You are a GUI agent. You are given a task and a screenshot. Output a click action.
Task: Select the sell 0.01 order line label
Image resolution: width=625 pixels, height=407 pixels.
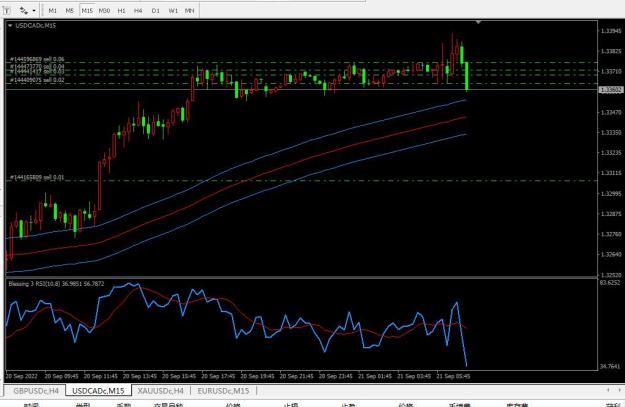pos(37,177)
